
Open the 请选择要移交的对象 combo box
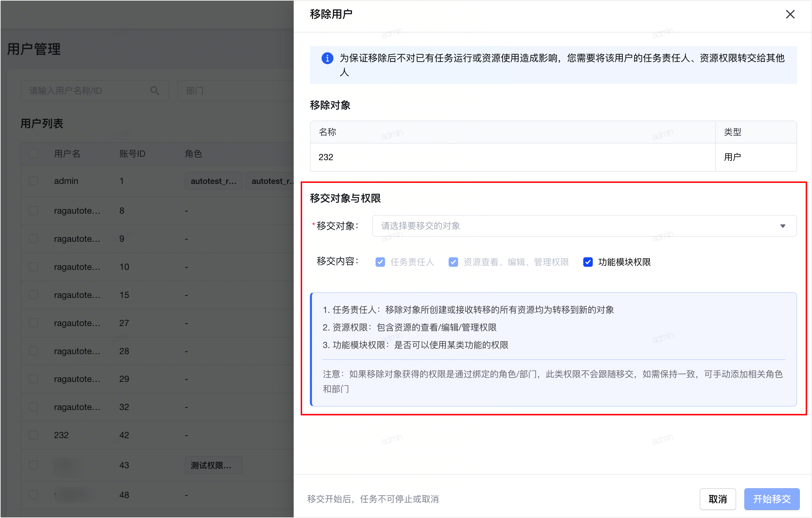pyautogui.click(x=584, y=226)
